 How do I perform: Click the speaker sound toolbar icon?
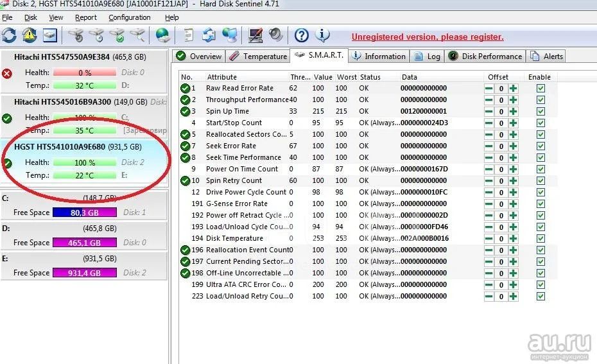(x=275, y=35)
